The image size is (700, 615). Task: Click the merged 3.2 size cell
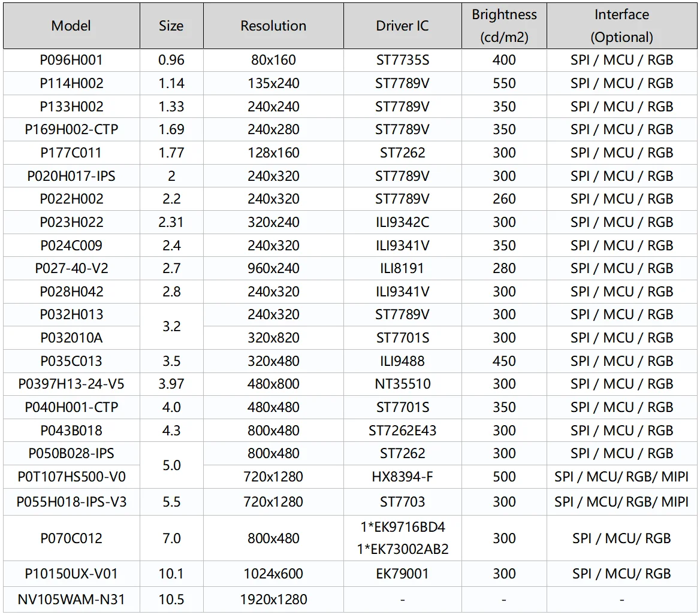click(x=171, y=326)
